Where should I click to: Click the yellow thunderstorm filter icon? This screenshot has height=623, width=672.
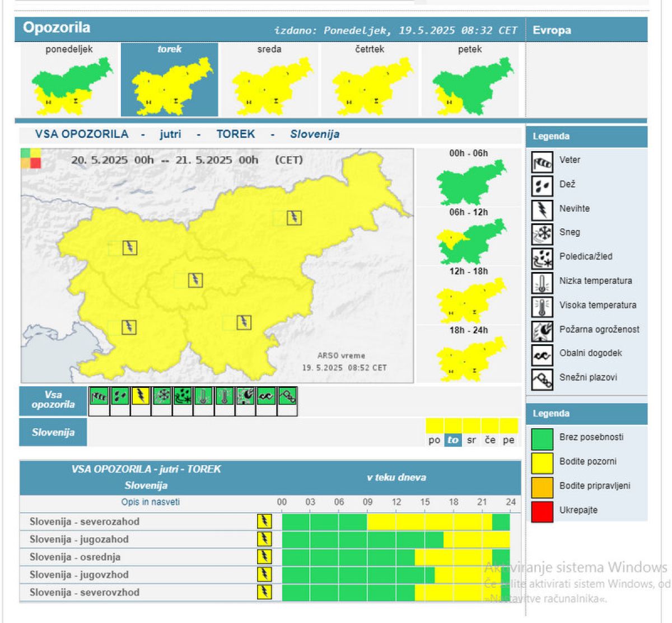pyautogui.click(x=141, y=396)
